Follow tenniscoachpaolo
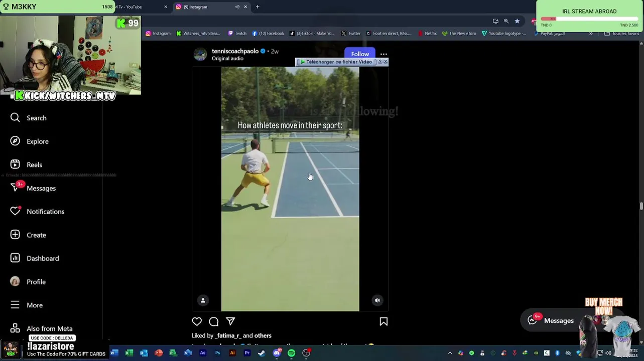 360,54
